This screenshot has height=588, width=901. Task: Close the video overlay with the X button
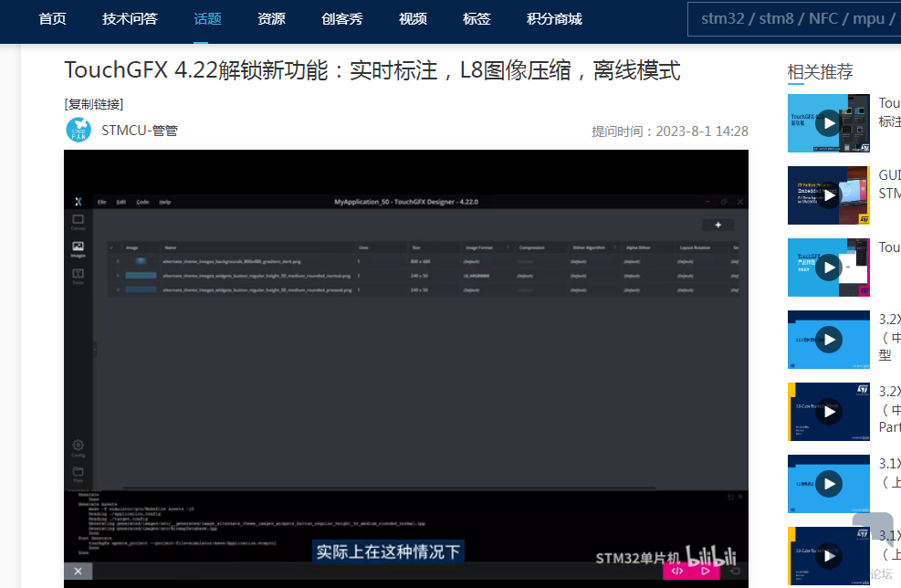tap(79, 571)
